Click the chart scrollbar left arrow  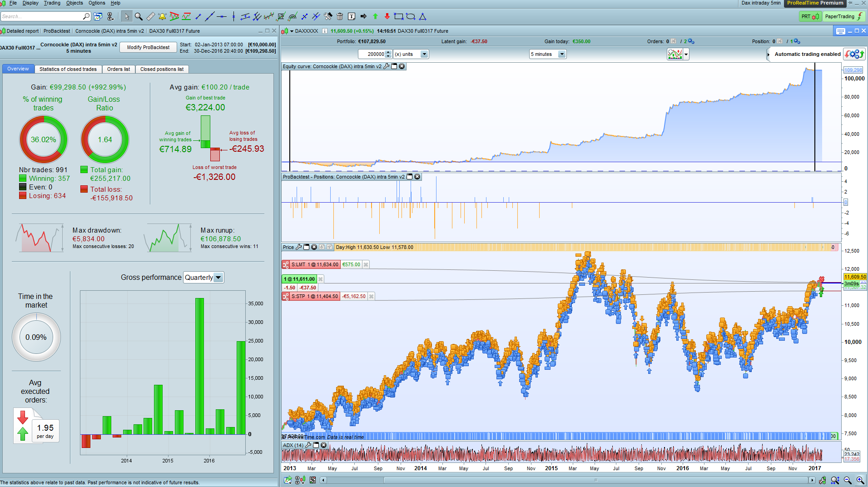(x=323, y=480)
